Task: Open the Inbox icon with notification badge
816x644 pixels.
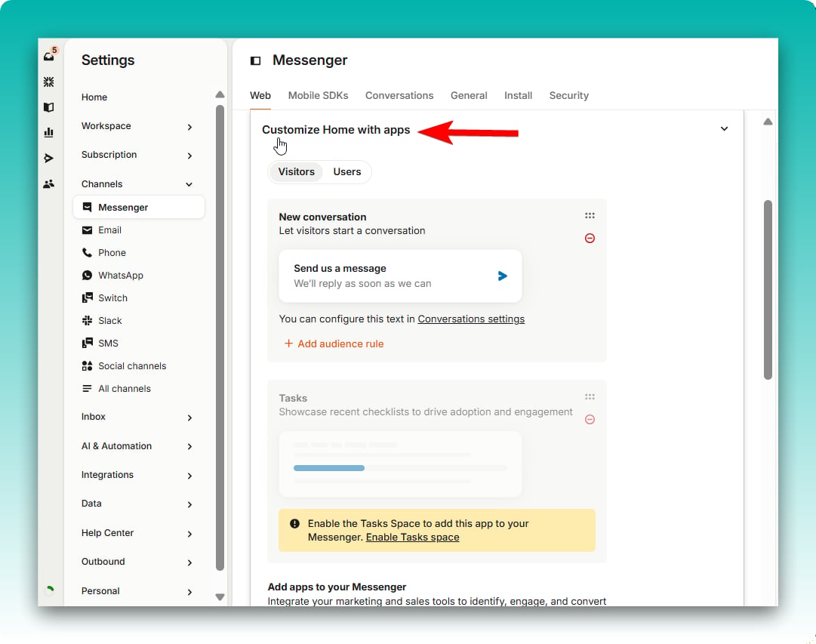Action: (50, 54)
